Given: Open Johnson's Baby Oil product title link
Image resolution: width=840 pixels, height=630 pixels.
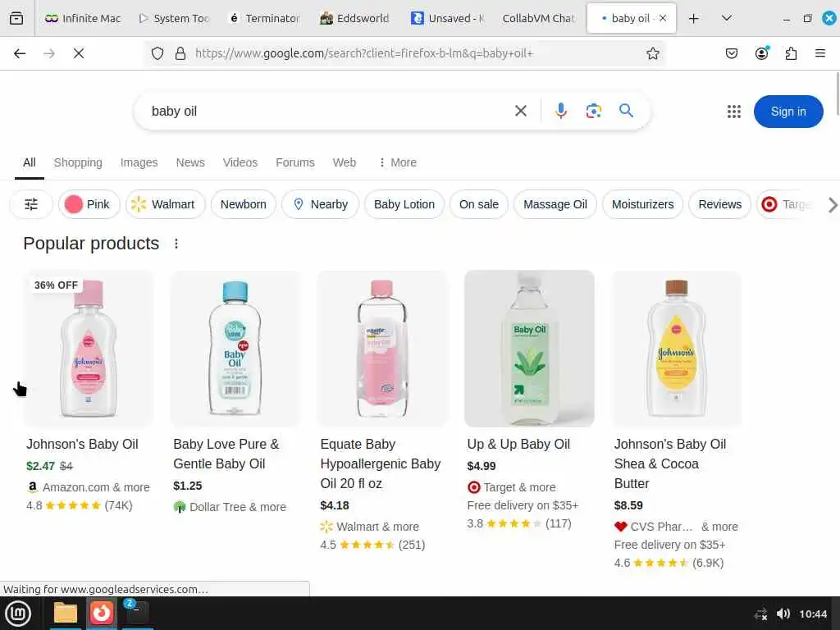Looking at the screenshot, I should (83, 444).
